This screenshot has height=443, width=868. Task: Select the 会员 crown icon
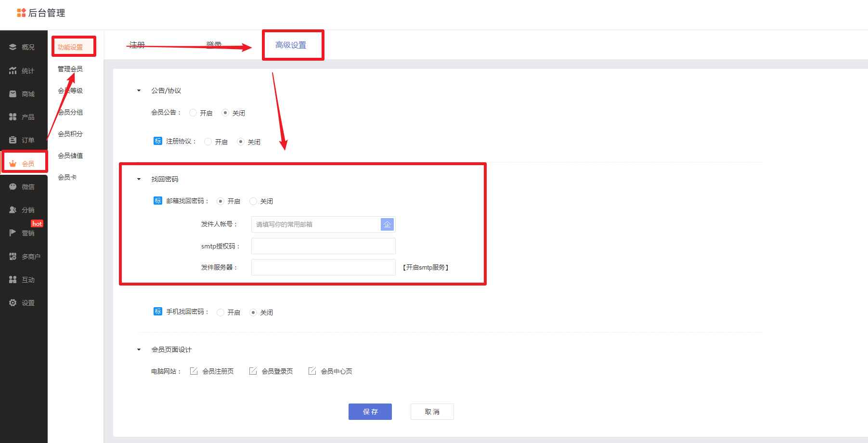coord(13,164)
